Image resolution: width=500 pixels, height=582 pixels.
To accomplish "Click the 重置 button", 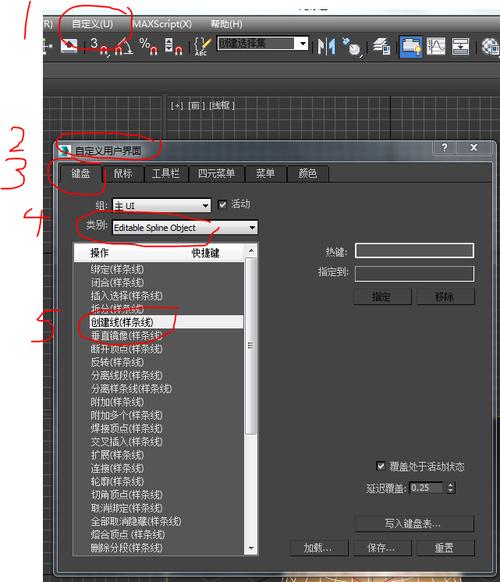I will point(445,548).
